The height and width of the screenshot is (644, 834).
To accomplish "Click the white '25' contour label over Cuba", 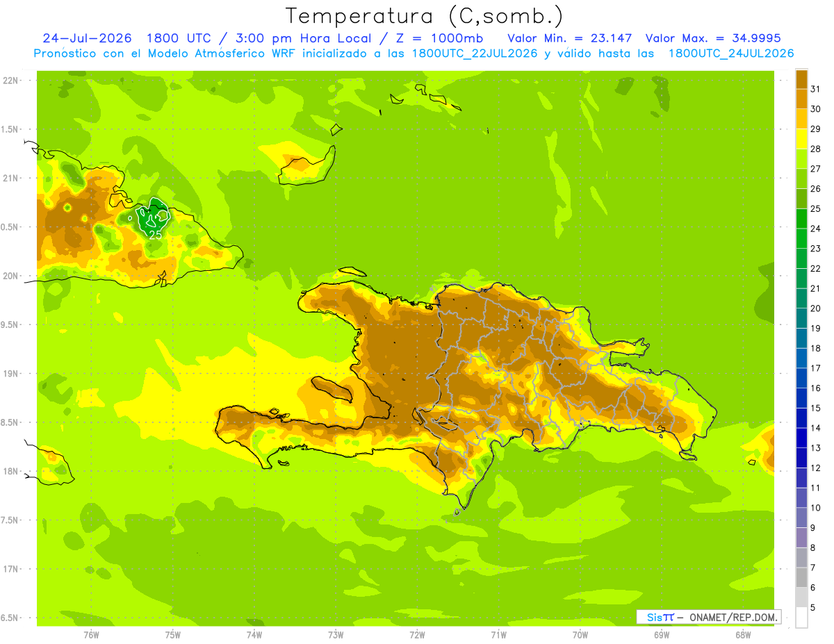I will pos(156,236).
